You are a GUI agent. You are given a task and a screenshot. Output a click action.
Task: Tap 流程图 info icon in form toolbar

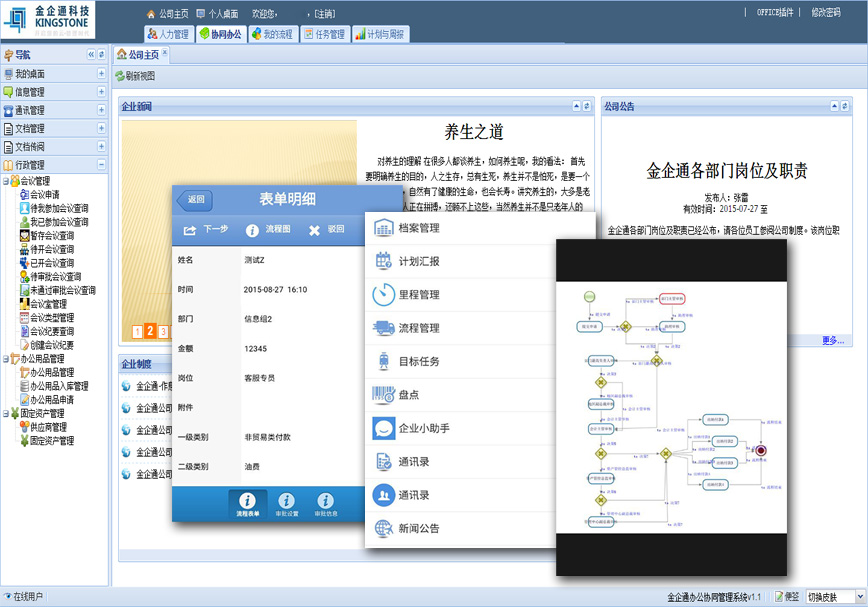pyautogui.click(x=253, y=229)
